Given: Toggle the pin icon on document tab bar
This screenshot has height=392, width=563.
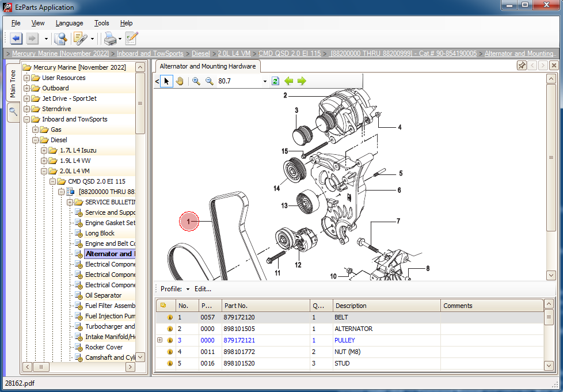Looking at the screenshot, I should (522, 66).
